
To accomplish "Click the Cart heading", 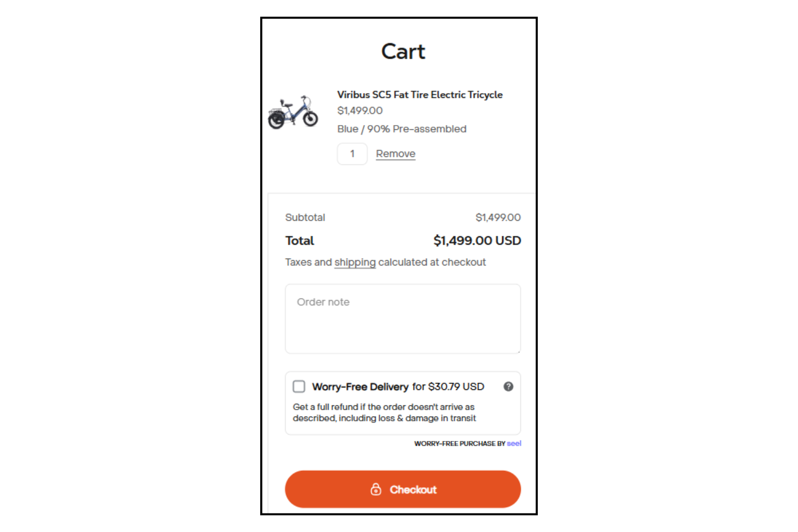I will 403,52.
